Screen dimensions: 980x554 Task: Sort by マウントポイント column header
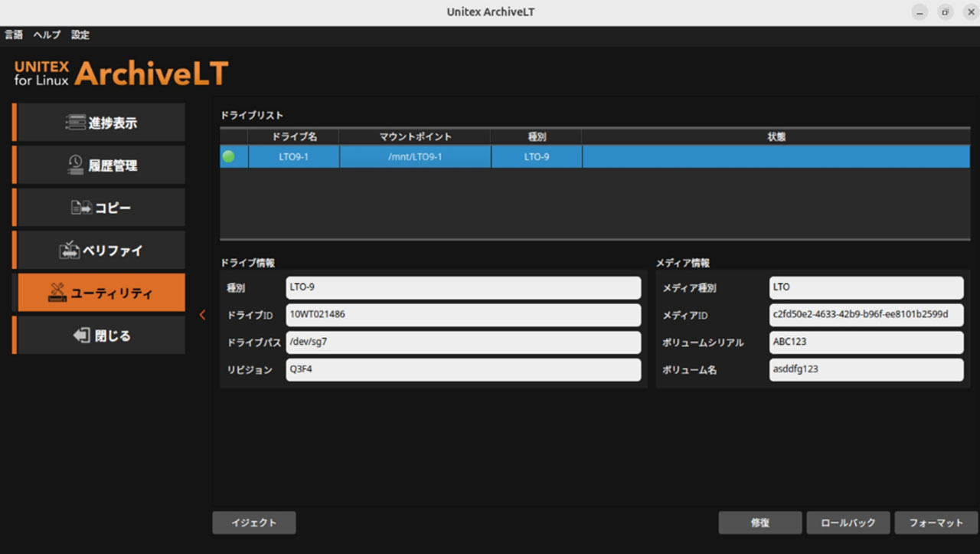click(x=415, y=136)
